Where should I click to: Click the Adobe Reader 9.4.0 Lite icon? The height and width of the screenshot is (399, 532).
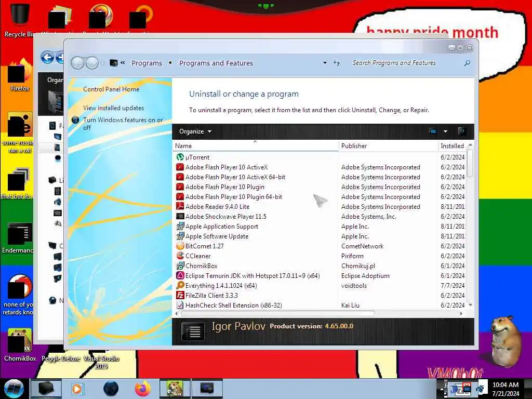pos(180,206)
